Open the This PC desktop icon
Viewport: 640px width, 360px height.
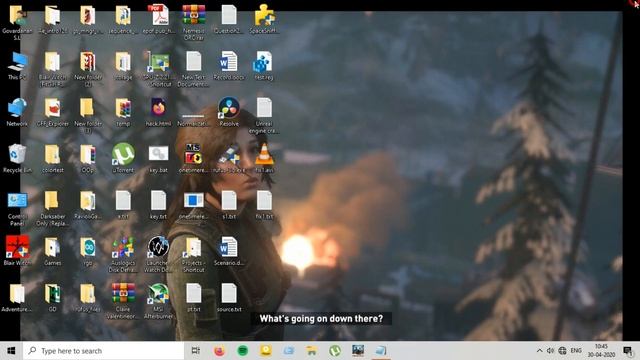tap(17, 65)
